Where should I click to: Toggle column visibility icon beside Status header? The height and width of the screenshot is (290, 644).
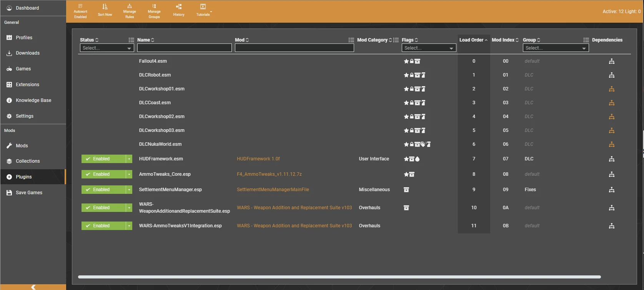click(x=131, y=40)
